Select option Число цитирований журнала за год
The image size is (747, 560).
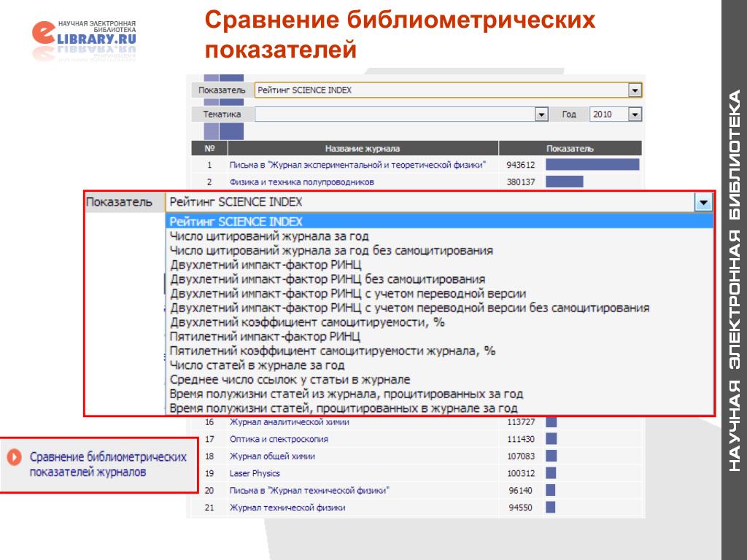coord(269,236)
